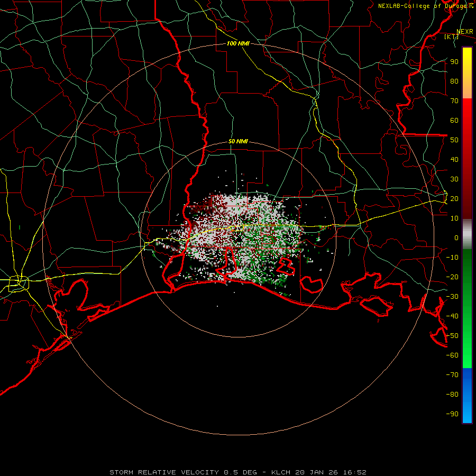Image resolution: width=476 pixels, height=476 pixels.
Task: Click "STORM RELATIVE VELOCITY" in the caption
Action: [164, 472]
